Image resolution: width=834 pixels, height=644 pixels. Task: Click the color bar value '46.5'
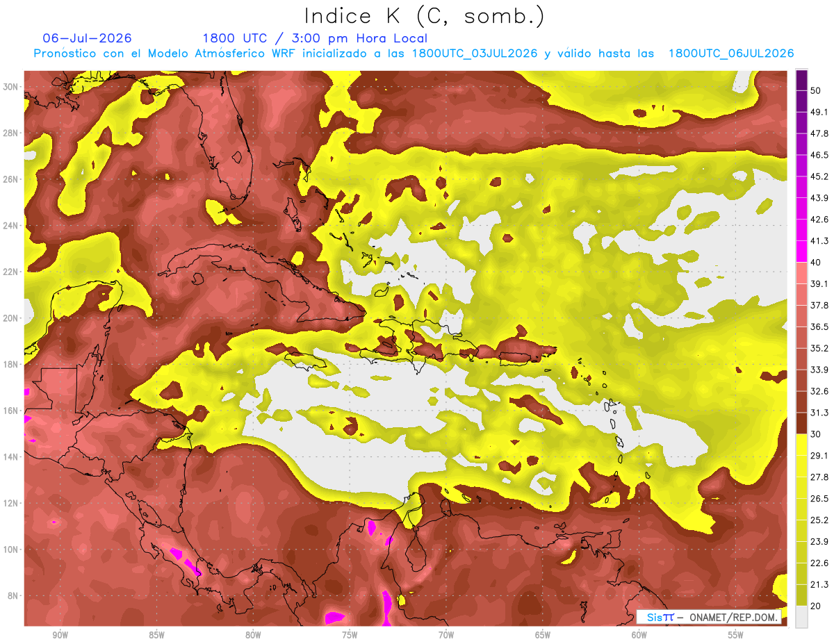pos(819,155)
